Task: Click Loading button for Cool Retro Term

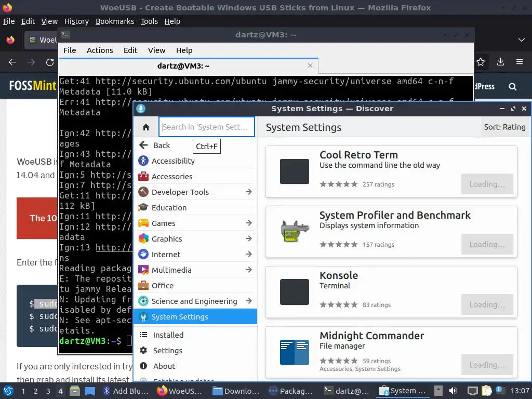Action: (487, 184)
